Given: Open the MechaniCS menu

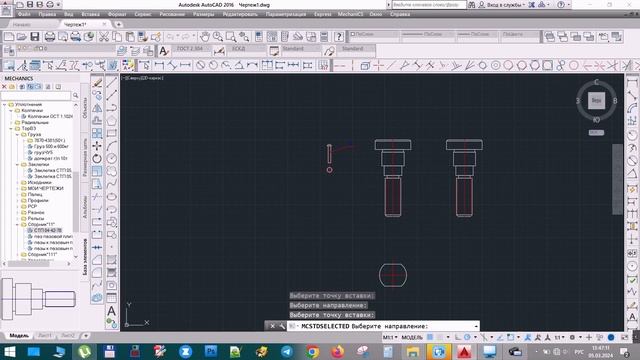Looking at the screenshot, I should tap(350, 14).
